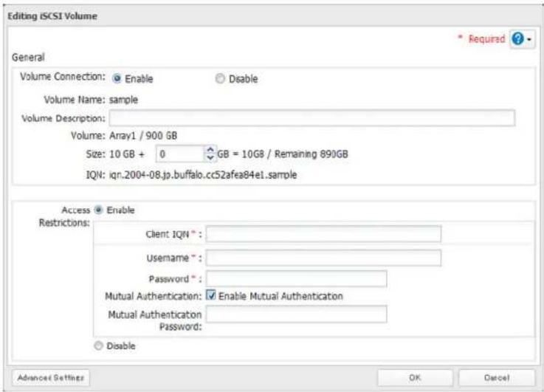Select Enable for Volume Connection
Screen dimensions: 544x392
[117, 79]
